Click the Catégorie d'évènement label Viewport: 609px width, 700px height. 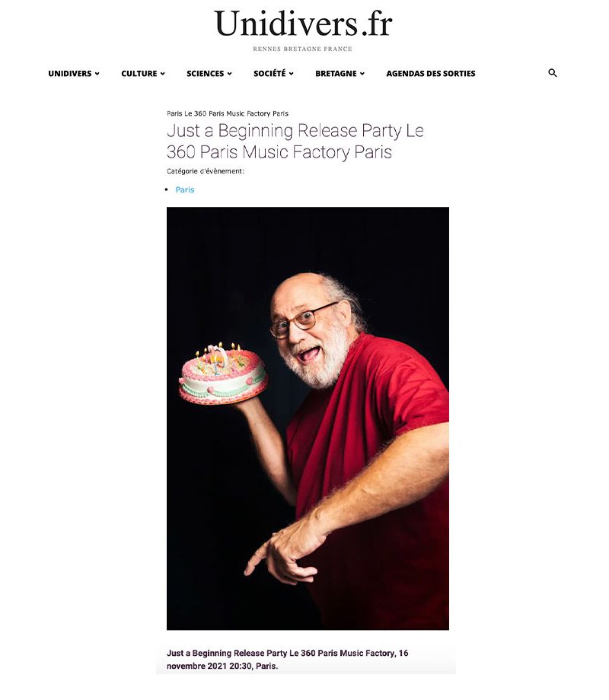tap(206, 171)
